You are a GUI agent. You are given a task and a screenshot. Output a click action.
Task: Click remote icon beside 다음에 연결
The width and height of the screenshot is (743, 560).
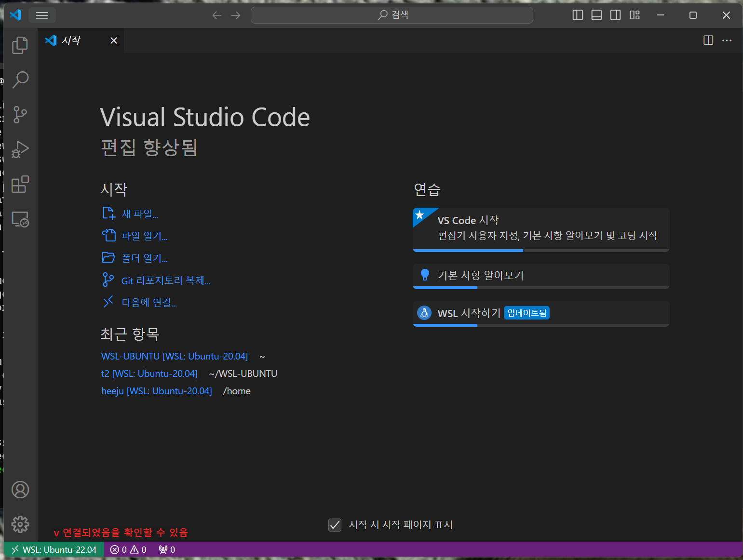pyautogui.click(x=108, y=302)
